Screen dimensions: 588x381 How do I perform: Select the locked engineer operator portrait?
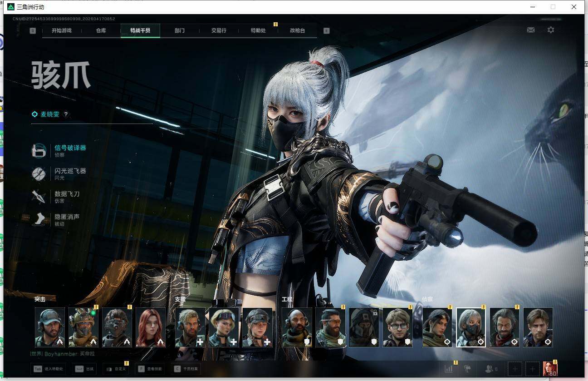364,327
